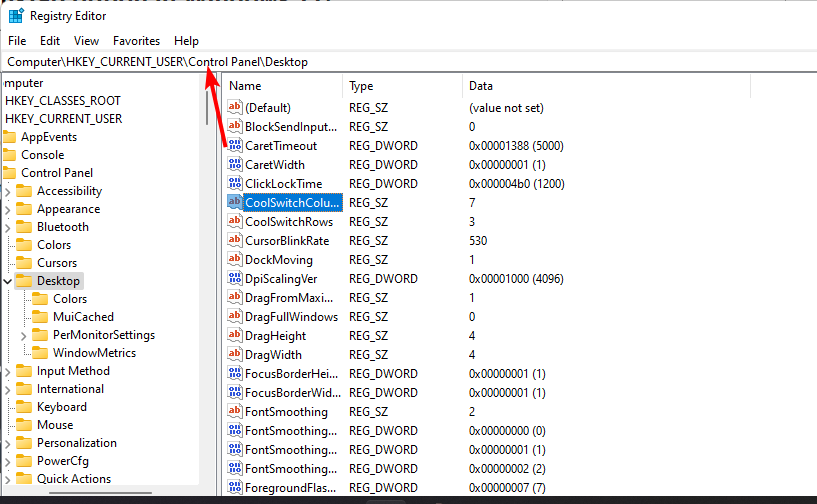This screenshot has height=504, width=817.
Task: Click the registry path address bar
Action: point(408,62)
